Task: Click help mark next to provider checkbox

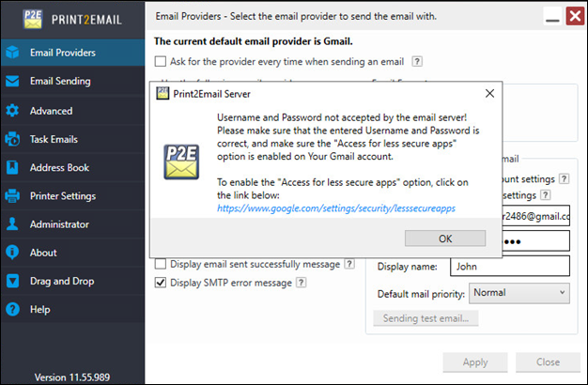Action: pyautogui.click(x=417, y=61)
